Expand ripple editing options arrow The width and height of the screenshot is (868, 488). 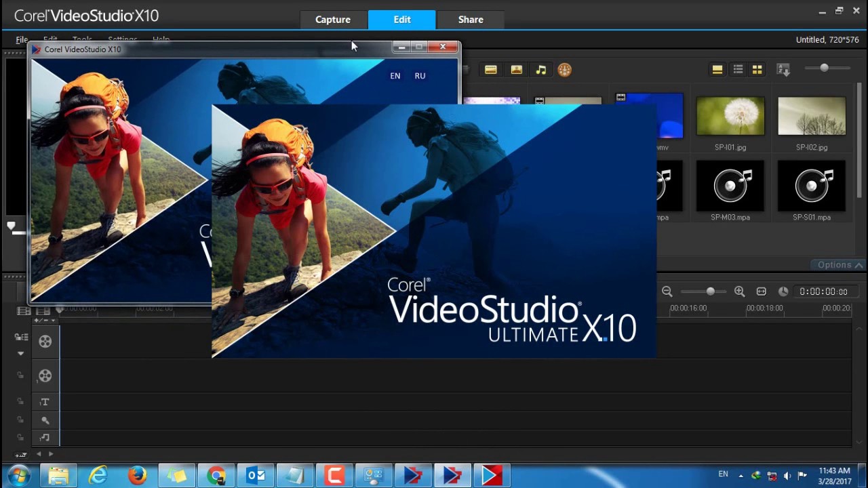(x=20, y=353)
